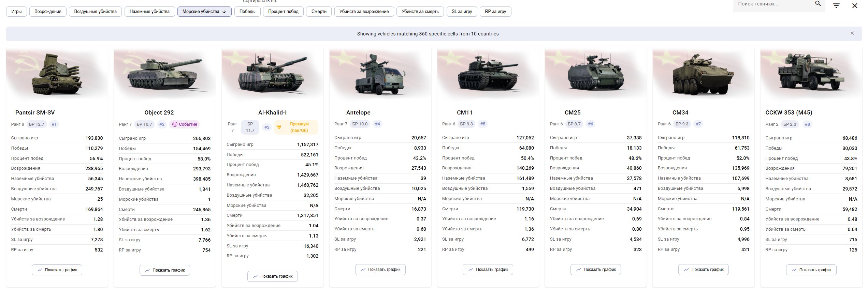Show graph for Pantsir SM-SV

click(57, 270)
